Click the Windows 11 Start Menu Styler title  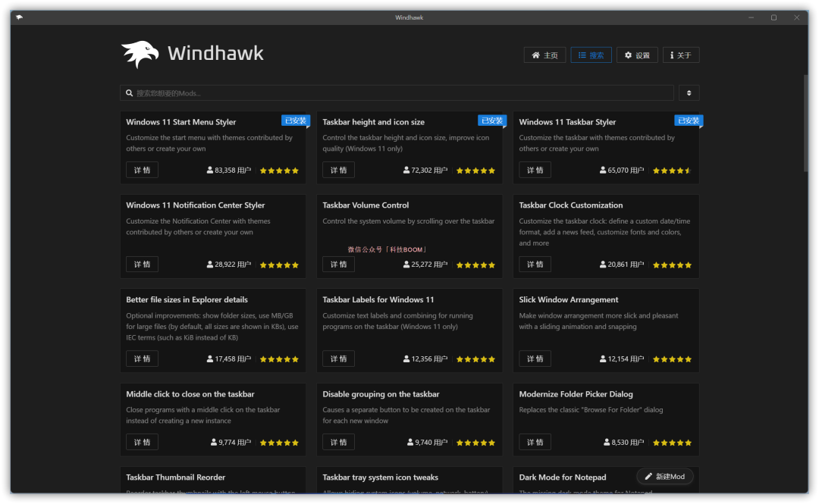(x=180, y=122)
